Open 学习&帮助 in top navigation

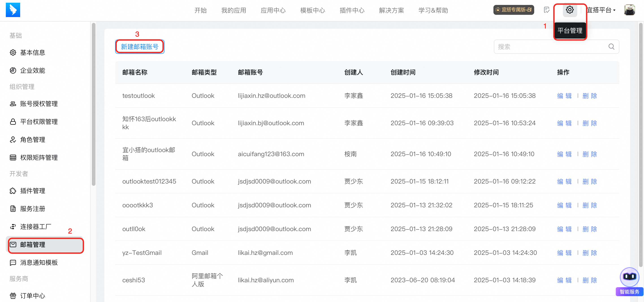[x=433, y=10]
